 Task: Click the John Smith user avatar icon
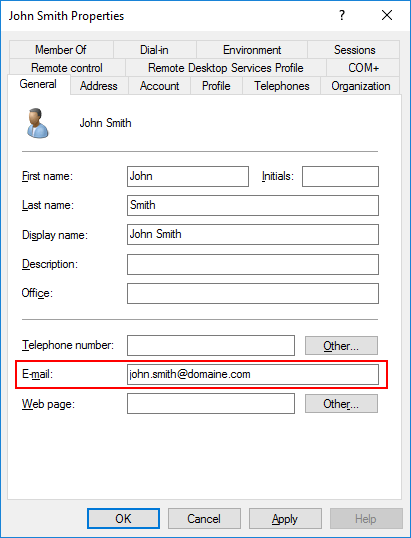tap(38, 123)
